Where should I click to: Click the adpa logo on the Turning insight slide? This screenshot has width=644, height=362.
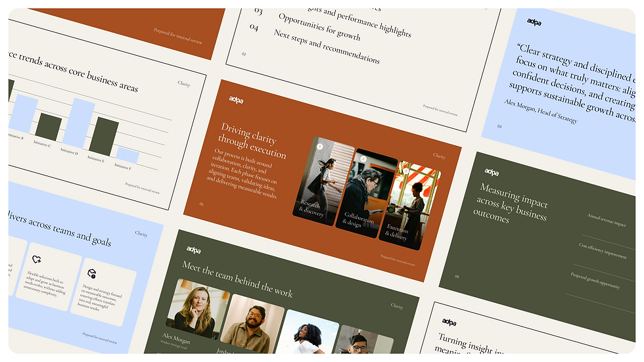[449, 322]
